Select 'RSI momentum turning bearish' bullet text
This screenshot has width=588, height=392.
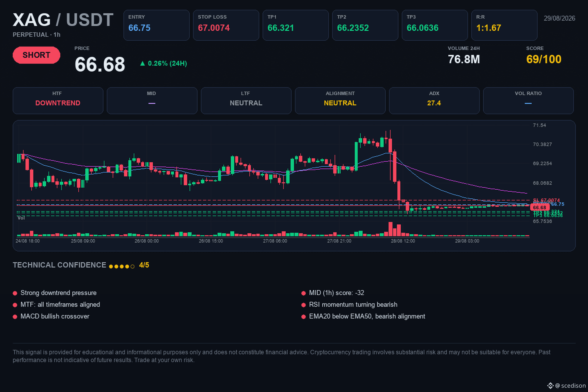pyautogui.click(x=353, y=305)
